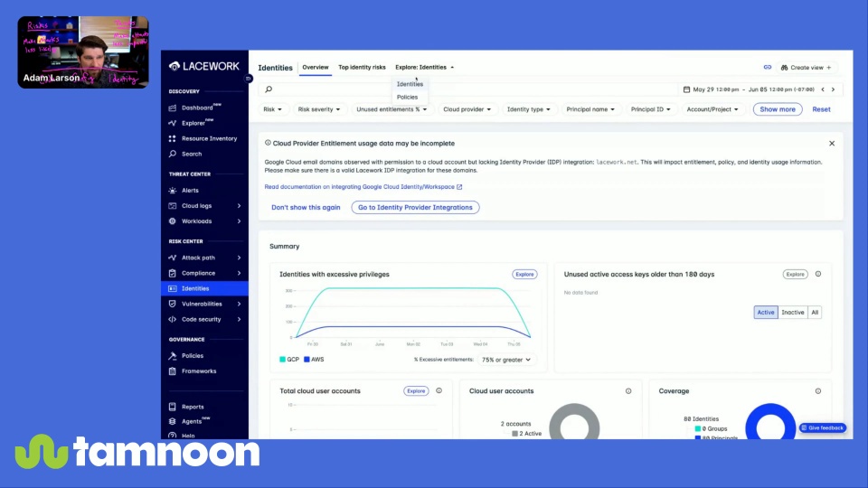The width and height of the screenshot is (868, 488).
Task: Switch to the Overview tab
Action: click(x=315, y=68)
